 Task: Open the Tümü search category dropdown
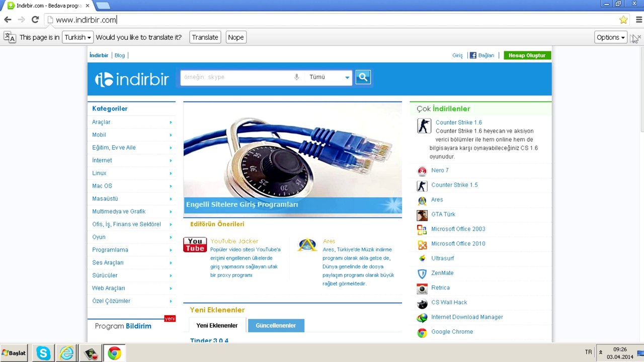click(329, 77)
